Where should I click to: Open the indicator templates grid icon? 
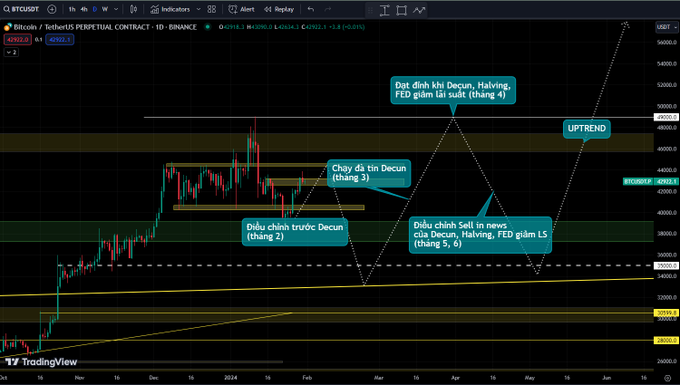click(x=212, y=9)
